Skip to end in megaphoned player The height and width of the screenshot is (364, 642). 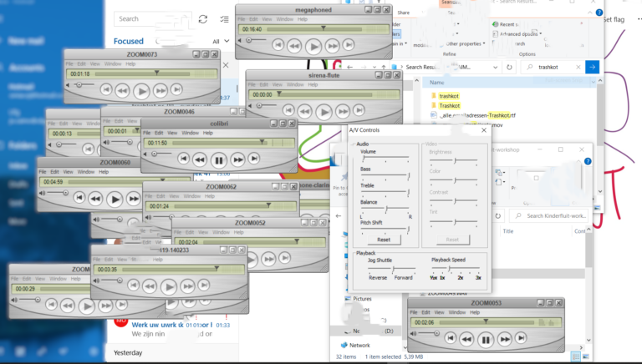pos(349,44)
